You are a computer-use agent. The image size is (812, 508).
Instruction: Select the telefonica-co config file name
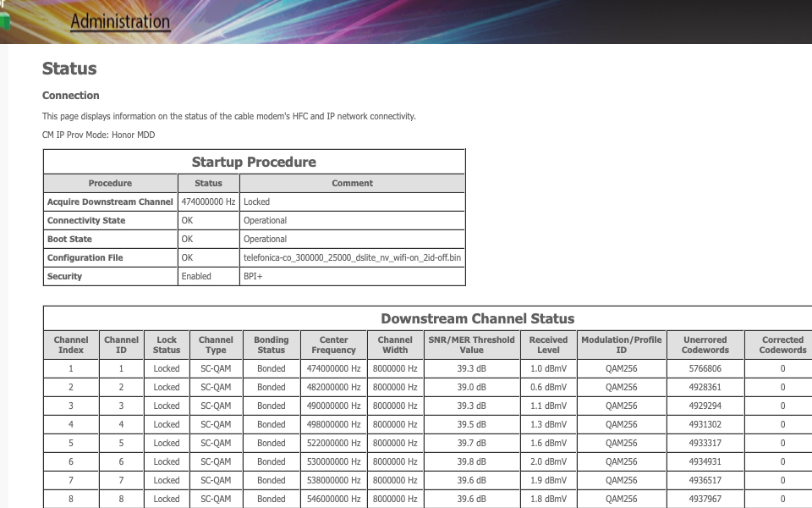[352, 257]
